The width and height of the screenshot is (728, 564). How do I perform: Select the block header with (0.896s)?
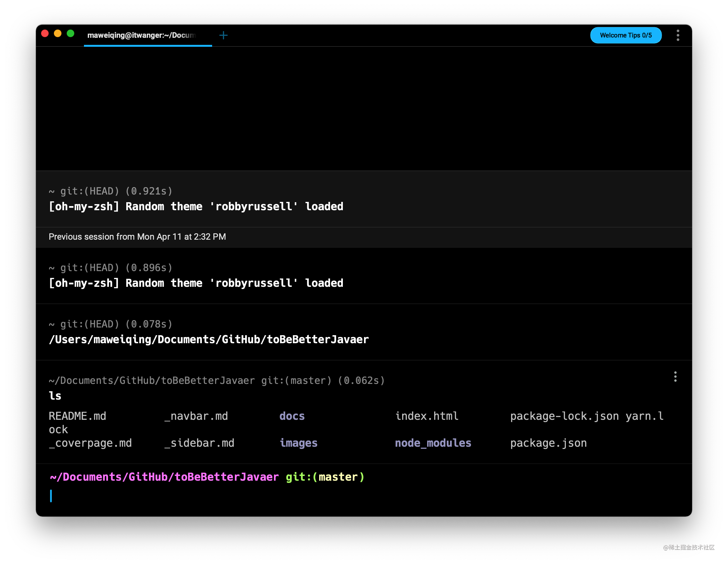tap(111, 268)
